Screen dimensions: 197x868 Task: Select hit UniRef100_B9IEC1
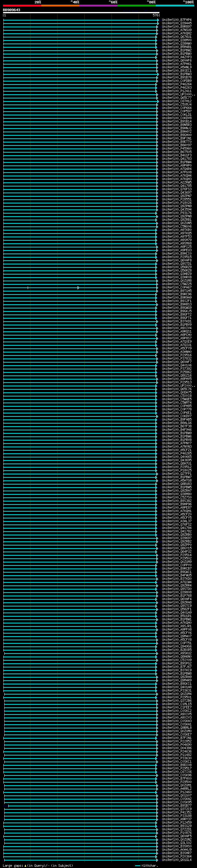(176, 71)
